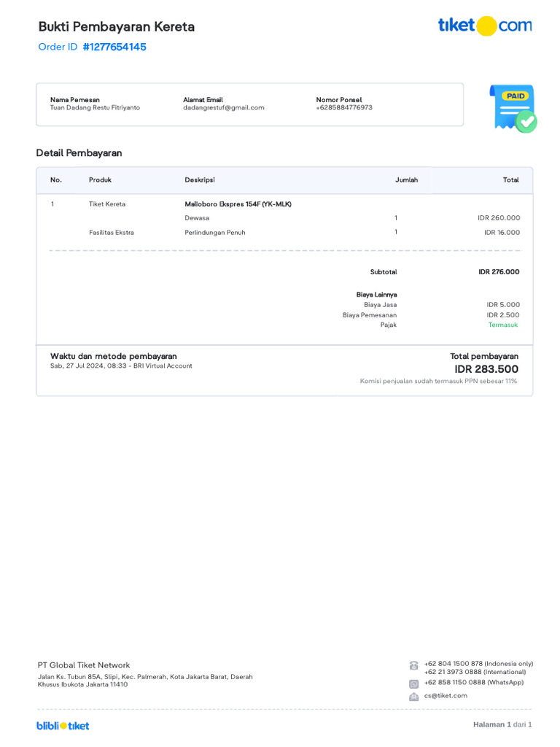Click the Pajak label
The width and height of the screenshot is (560, 747).
tap(389, 325)
